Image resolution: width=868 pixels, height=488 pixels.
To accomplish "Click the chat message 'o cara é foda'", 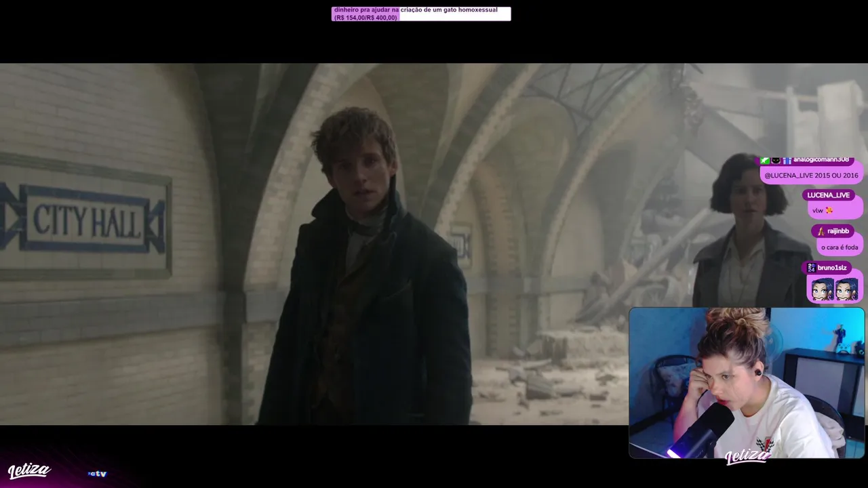I will pos(840,247).
